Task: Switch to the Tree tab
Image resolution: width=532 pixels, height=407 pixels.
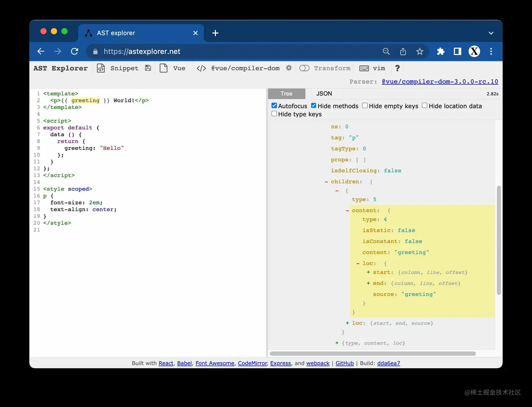Action: (286, 94)
